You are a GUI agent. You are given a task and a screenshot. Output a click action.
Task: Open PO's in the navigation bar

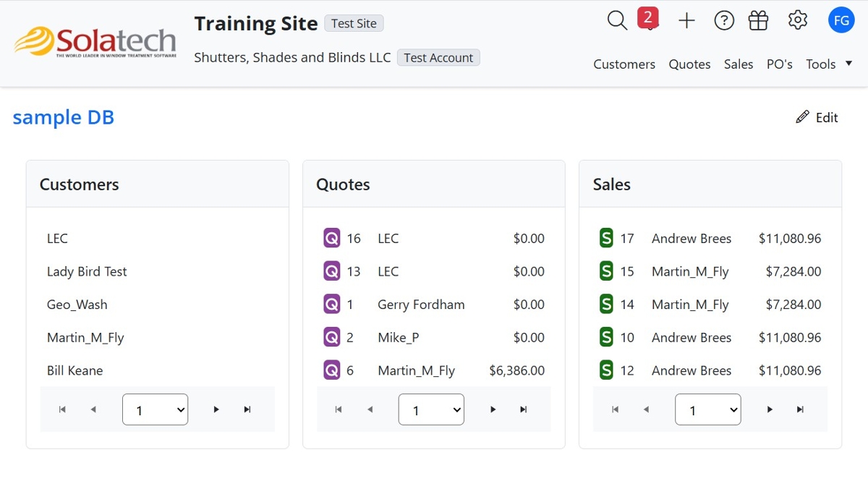(x=780, y=64)
